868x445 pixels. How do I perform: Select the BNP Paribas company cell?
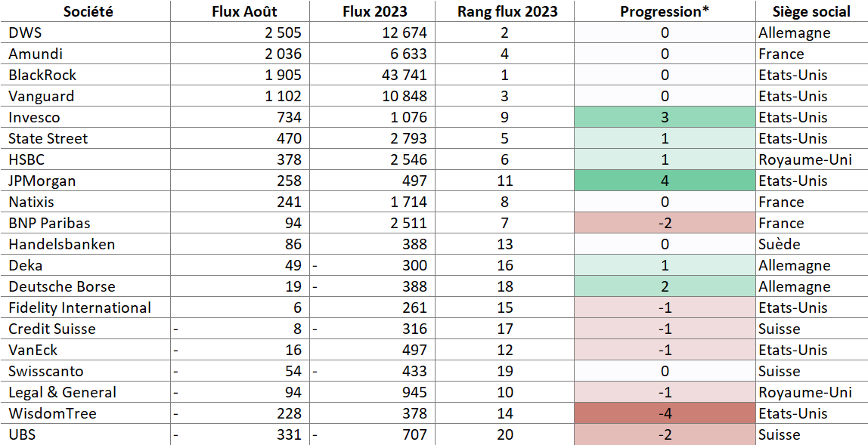(x=85, y=223)
